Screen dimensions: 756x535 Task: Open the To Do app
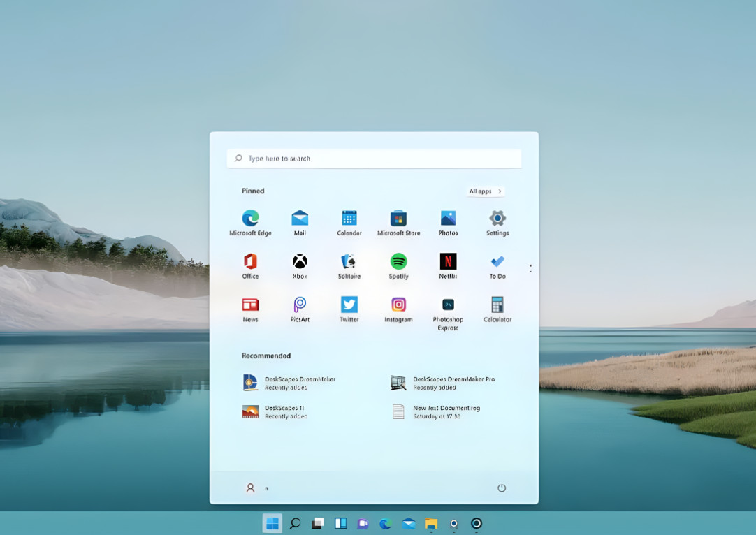pyautogui.click(x=497, y=262)
